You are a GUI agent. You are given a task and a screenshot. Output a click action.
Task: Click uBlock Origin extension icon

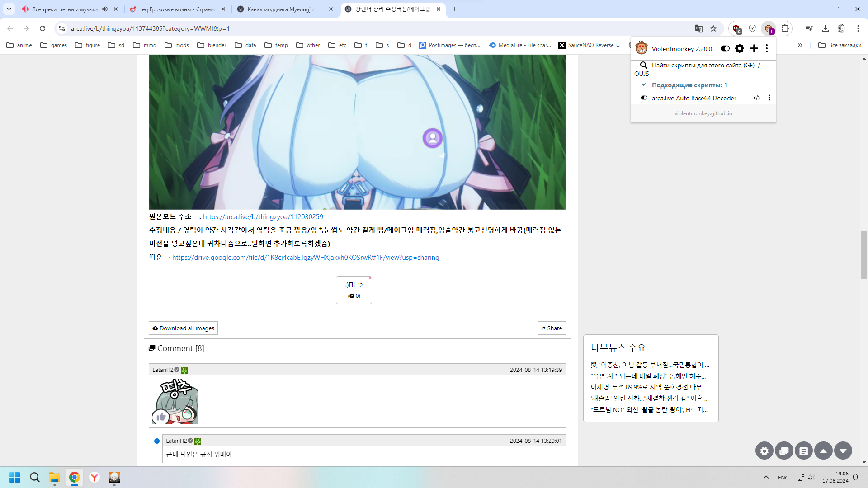pos(736,28)
